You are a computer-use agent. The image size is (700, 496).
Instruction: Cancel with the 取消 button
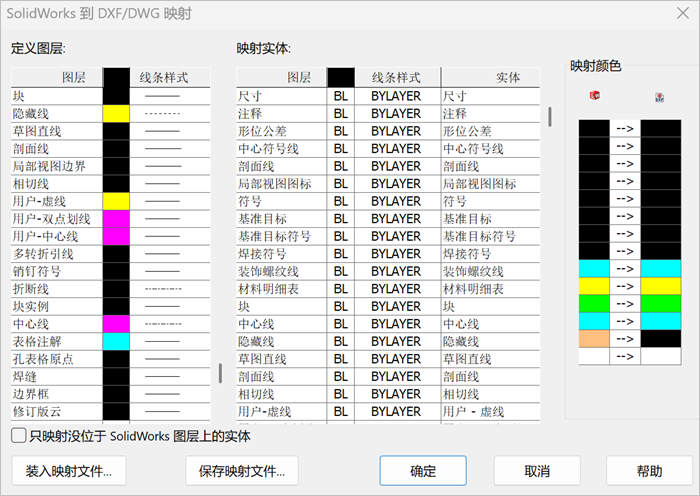(537, 471)
